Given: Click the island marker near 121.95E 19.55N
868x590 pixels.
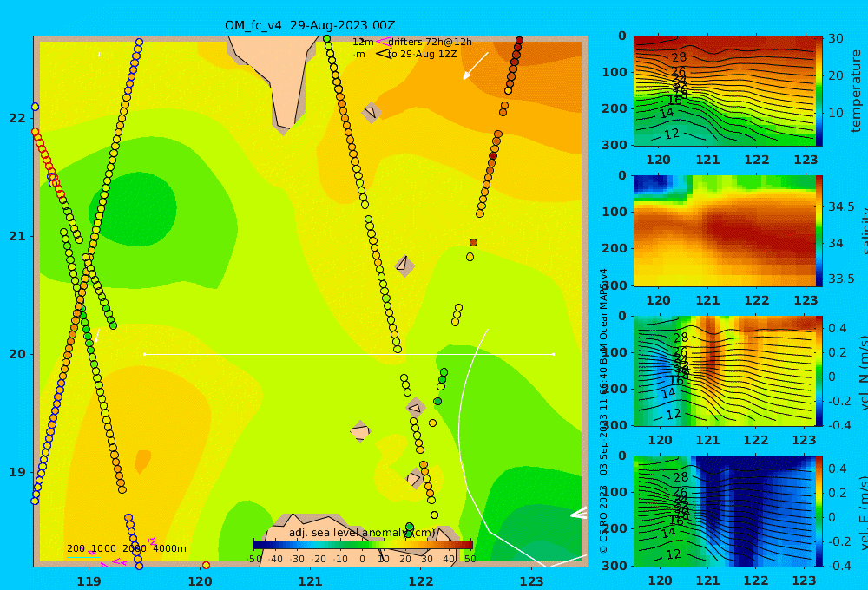Looking at the screenshot, I should click(416, 408).
